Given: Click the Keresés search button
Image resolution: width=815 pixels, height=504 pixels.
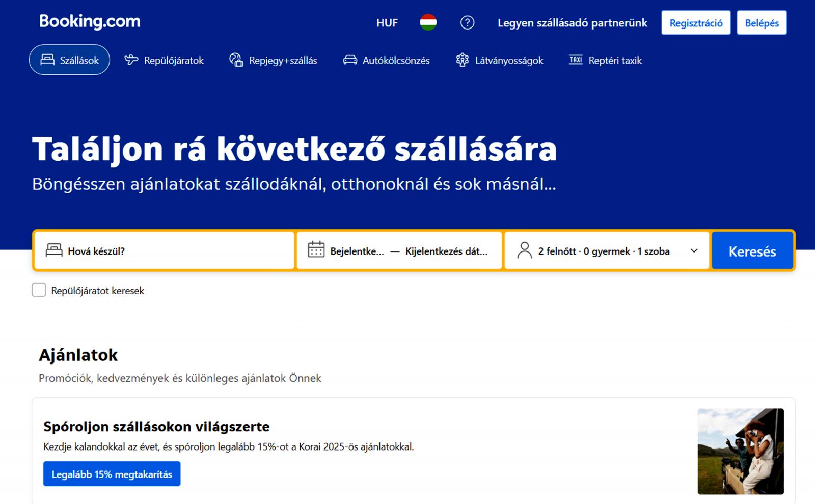Looking at the screenshot, I should click(752, 250).
